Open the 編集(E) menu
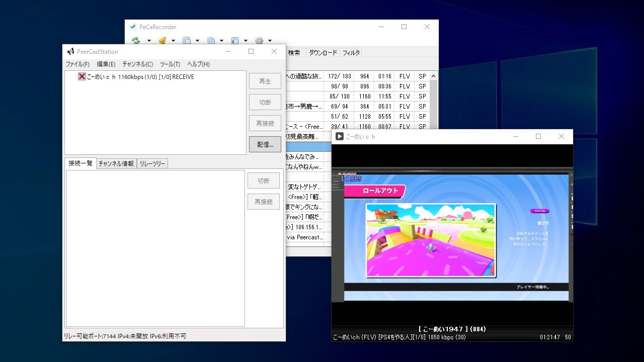Image resolution: width=644 pixels, height=362 pixels. coord(106,64)
